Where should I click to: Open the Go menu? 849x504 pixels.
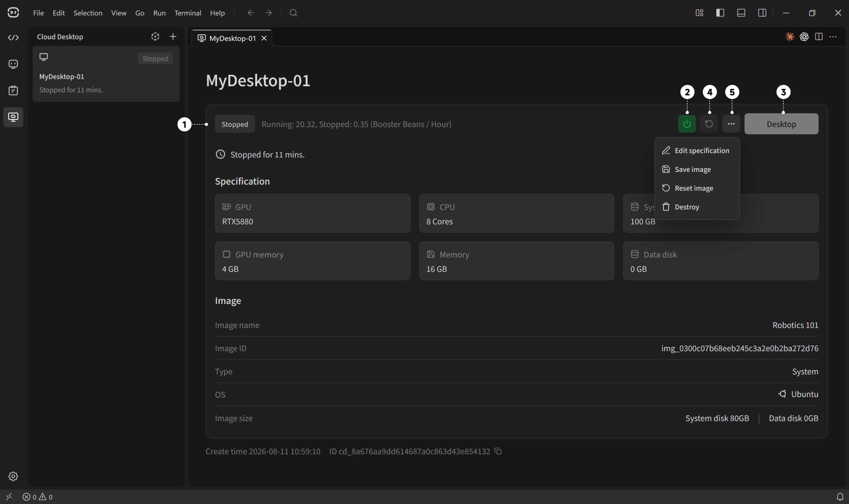point(139,13)
